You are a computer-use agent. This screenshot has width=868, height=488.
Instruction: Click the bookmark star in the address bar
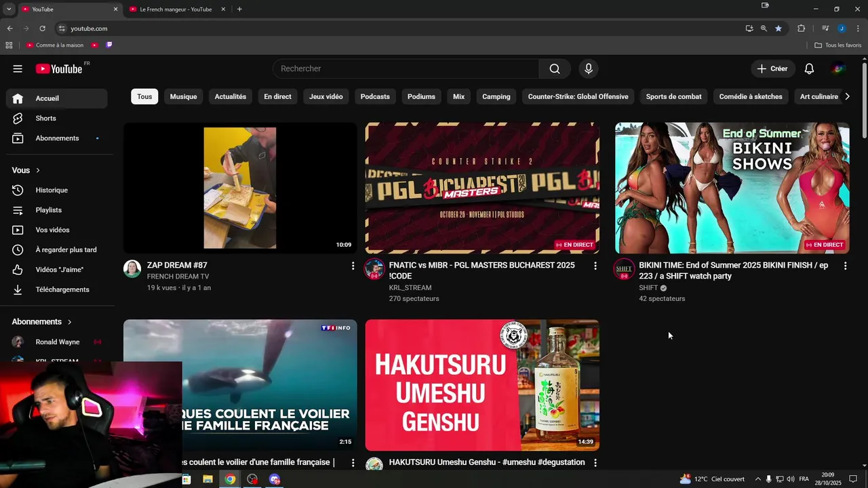778,28
